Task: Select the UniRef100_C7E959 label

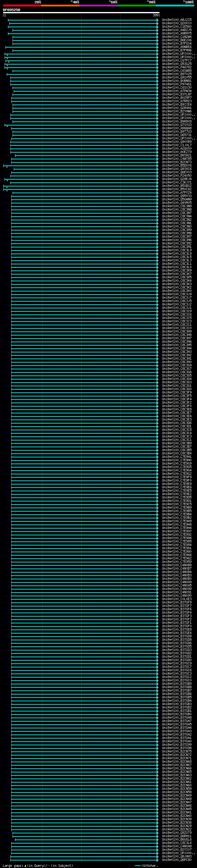Action: point(177,562)
